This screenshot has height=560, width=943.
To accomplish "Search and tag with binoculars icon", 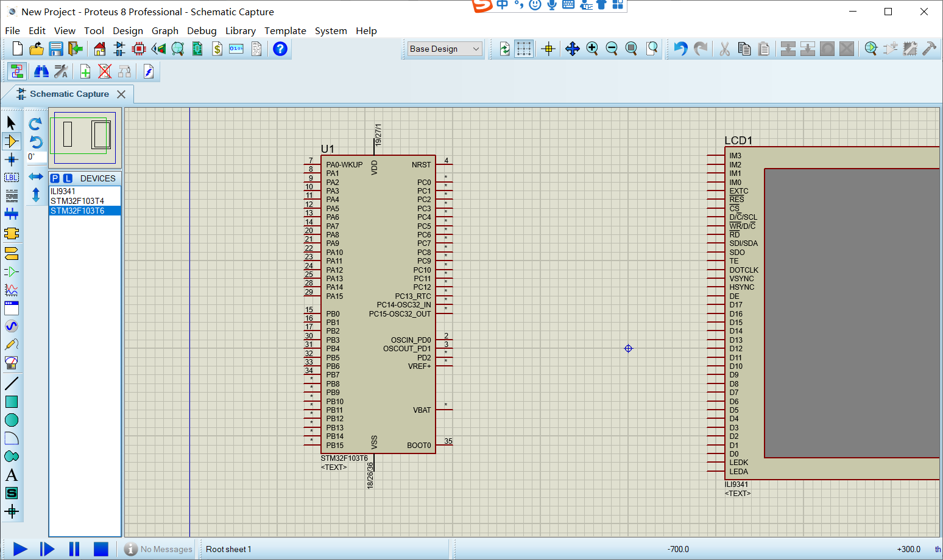I will (x=41, y=72).
